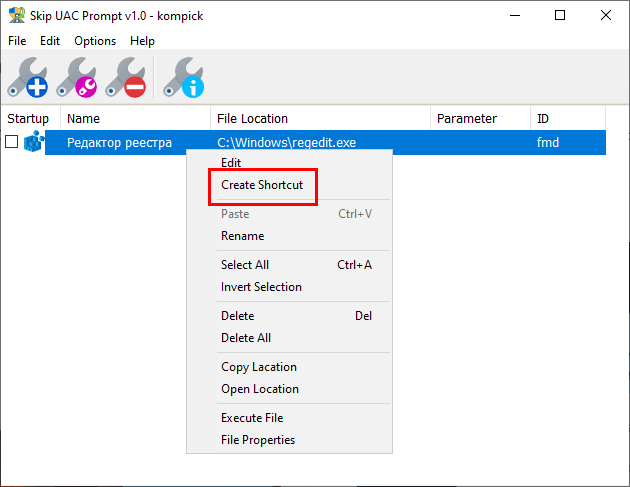Choose Select All in the context menu

(289, 265)
